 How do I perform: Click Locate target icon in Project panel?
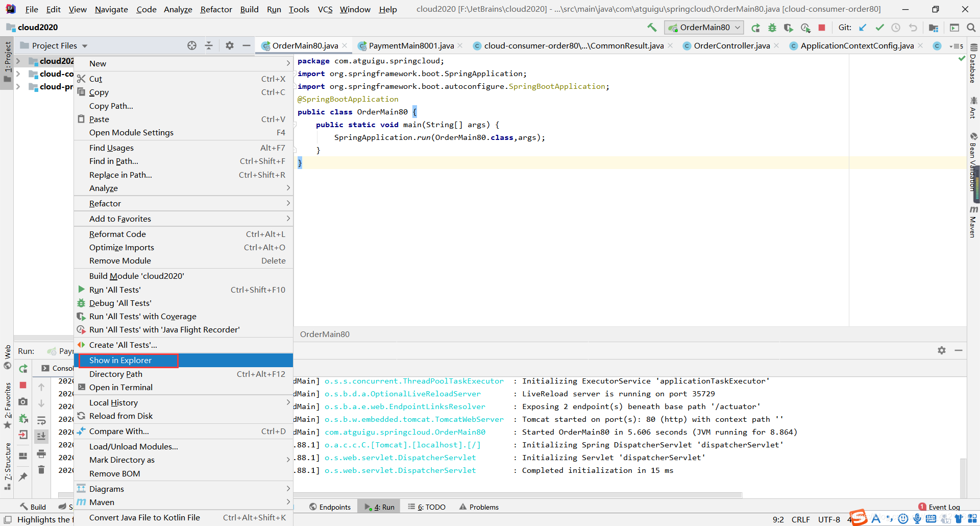click(192, 45)
